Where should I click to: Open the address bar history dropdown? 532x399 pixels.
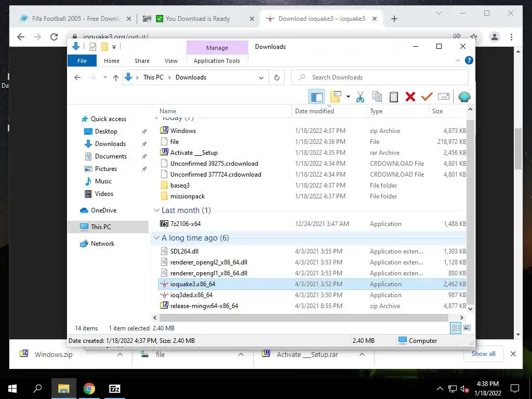[x=261, y=78]
